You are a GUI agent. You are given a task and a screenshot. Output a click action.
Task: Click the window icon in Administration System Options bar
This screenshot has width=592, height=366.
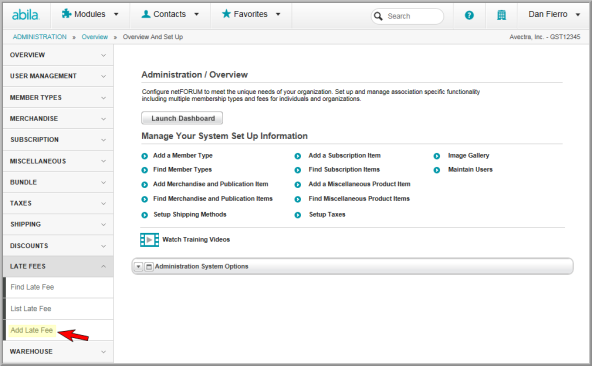pyautogui.click(x=149, y=267)
